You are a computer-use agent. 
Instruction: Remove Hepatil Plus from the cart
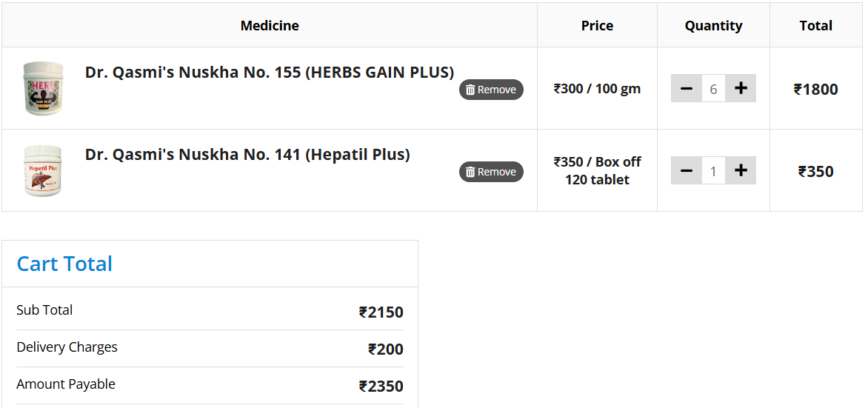(x=491, y=172)
